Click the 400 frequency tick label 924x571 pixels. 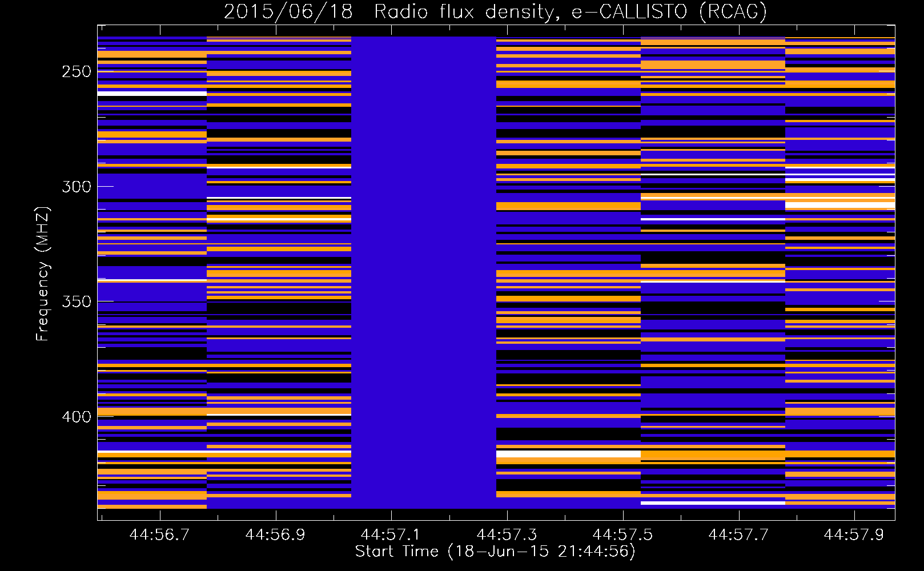[x=77, y=417]
